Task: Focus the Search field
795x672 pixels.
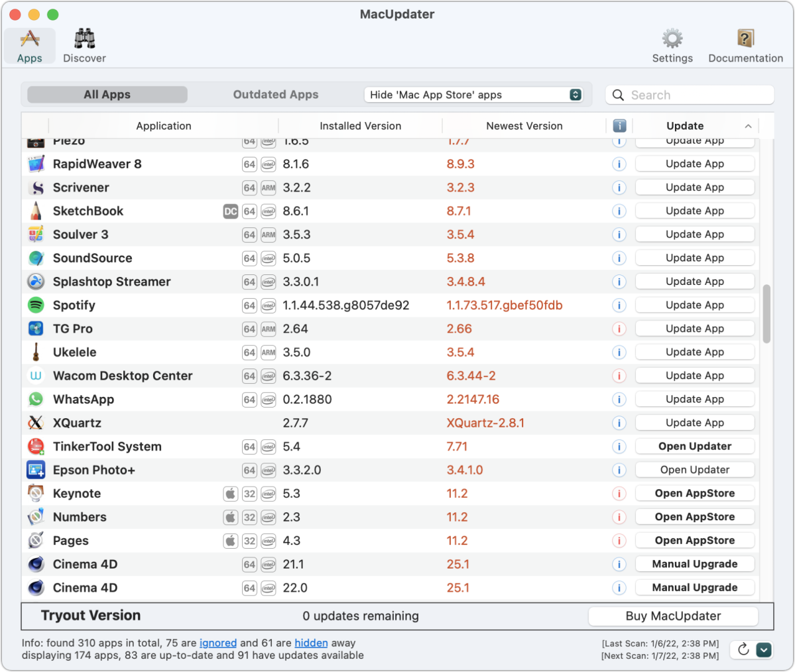Action: point(690,95)
